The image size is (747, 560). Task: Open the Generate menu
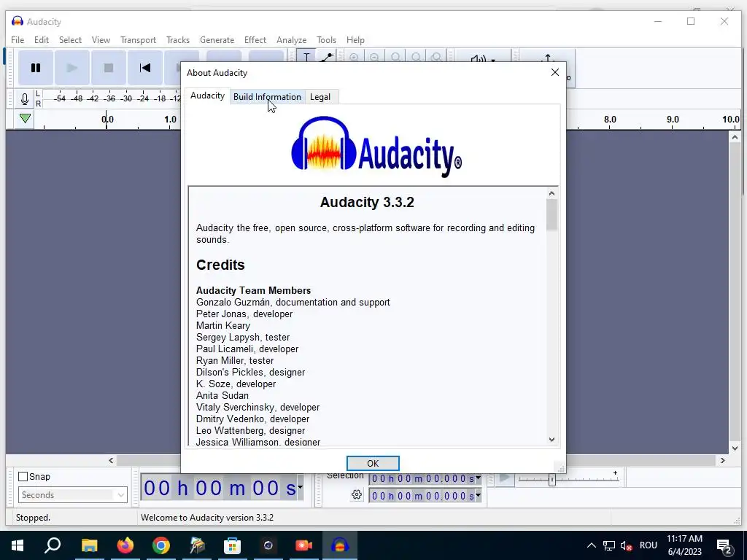point(217,40)
